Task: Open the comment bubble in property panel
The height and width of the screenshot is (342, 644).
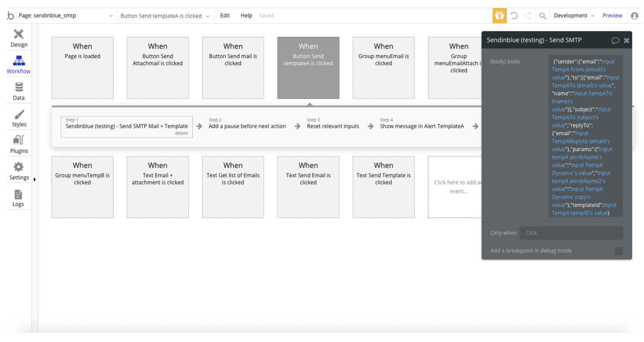Action: click(615, 40)
